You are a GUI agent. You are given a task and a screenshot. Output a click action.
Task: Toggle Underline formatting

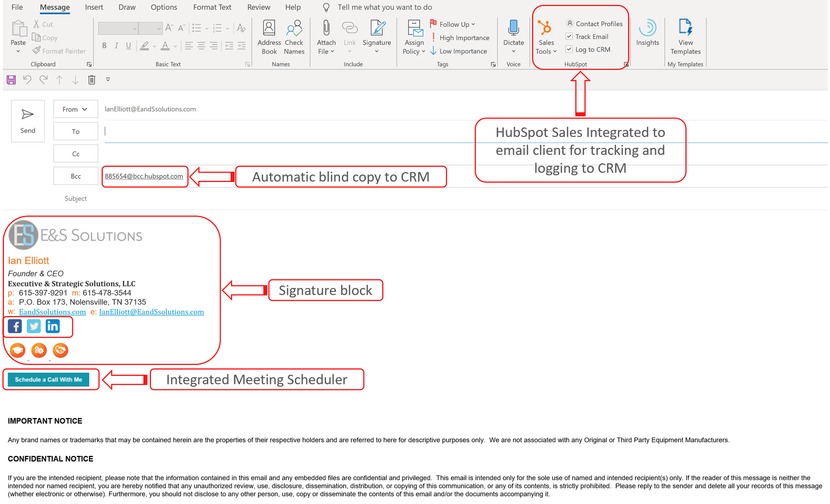click(128, 46)
